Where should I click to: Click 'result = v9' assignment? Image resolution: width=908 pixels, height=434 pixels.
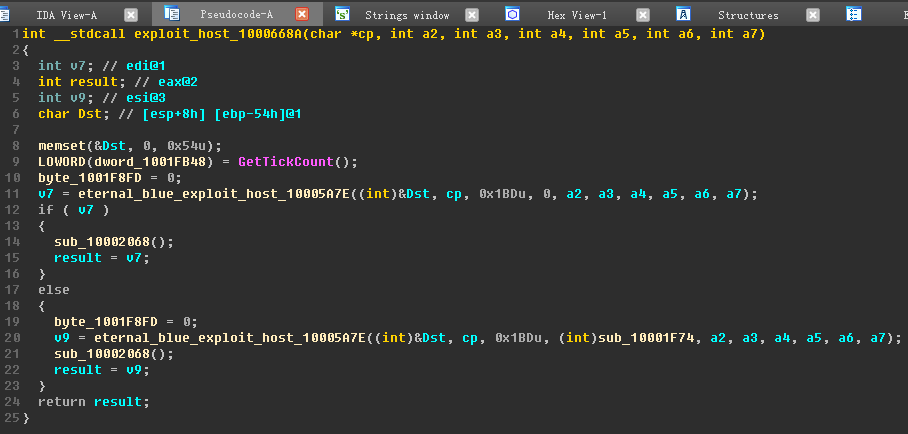pos(102,370)
